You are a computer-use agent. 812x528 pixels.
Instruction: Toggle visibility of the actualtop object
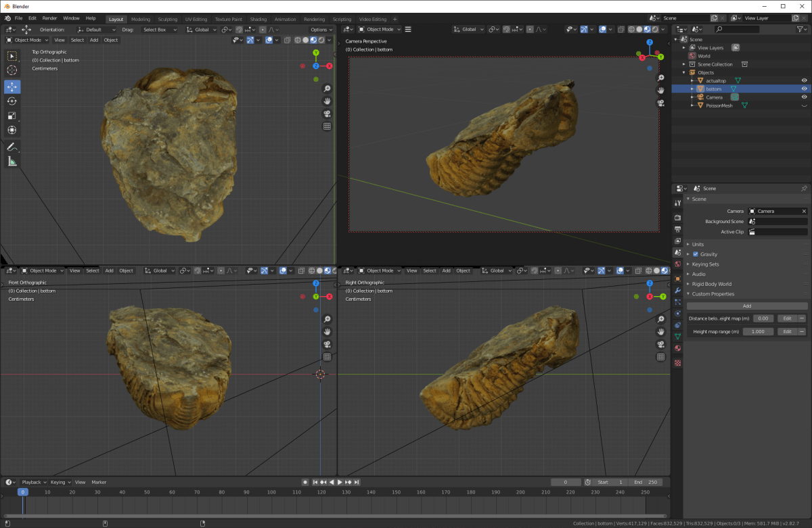coord(805,80)
